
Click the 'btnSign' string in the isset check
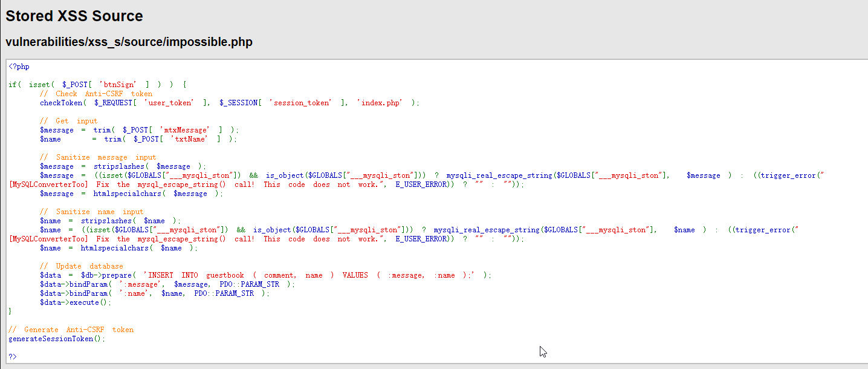[119, 84]
